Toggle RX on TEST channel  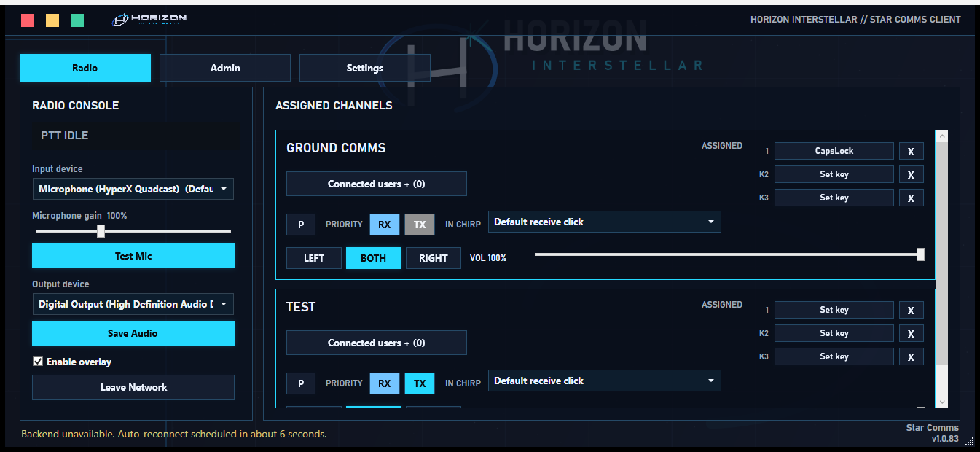click(x=384, y=383)
